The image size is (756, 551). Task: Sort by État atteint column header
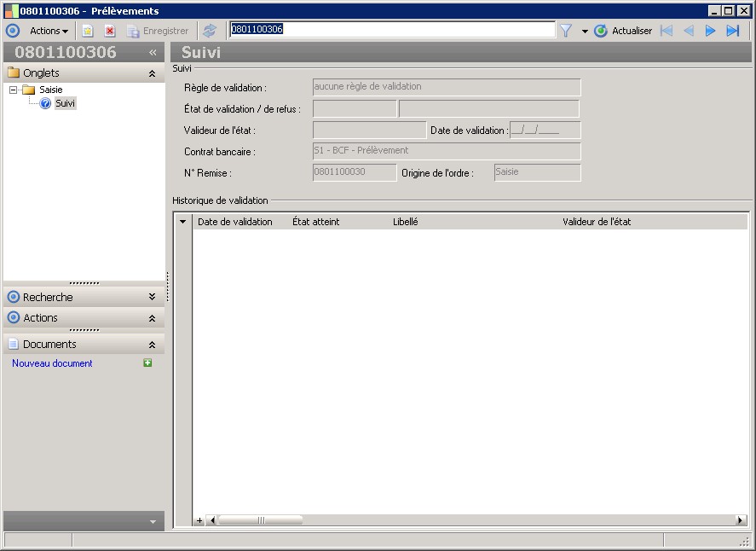pyautogui.click(x=316, y=222)
